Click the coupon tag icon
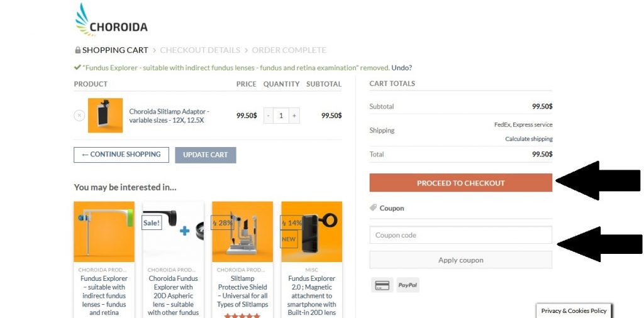This screenshot has width=644, height=318. click(373, 208)
